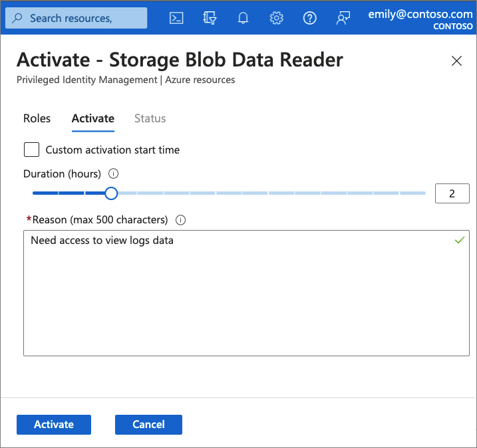Open the Help question mark icon
Viewport: 477px width, 448px height.
click(309, 18)
